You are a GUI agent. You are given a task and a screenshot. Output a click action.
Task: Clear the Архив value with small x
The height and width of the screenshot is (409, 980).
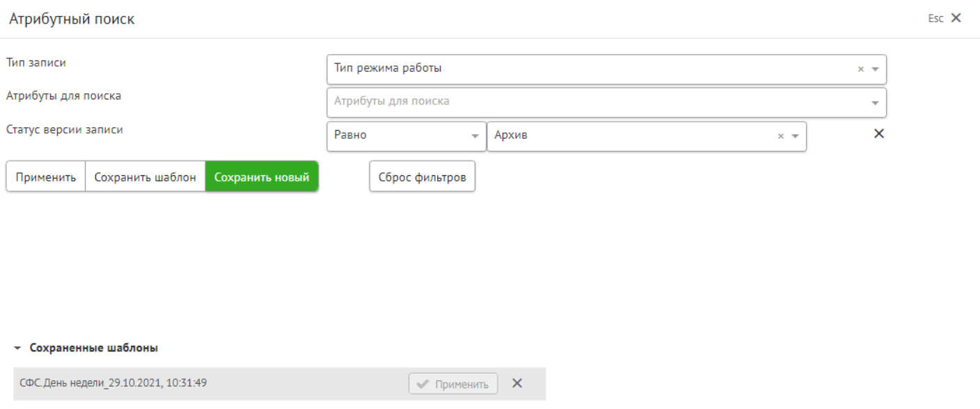780,136
